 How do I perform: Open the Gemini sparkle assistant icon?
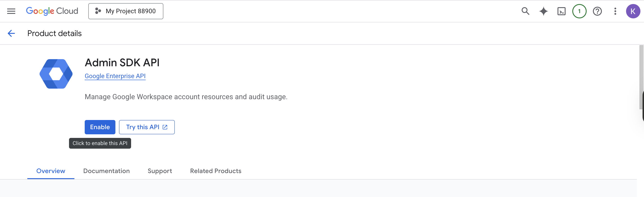pyautogui.click(x=543, y=11)
